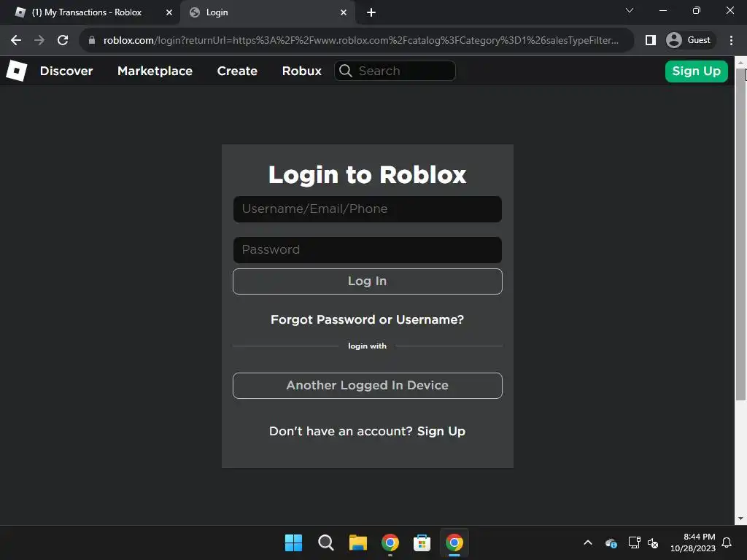The height and width of the screenshot is (560, 747).
Task: Open the side panel icon in Chrome toolbar
Action: (x=650, y=40)
